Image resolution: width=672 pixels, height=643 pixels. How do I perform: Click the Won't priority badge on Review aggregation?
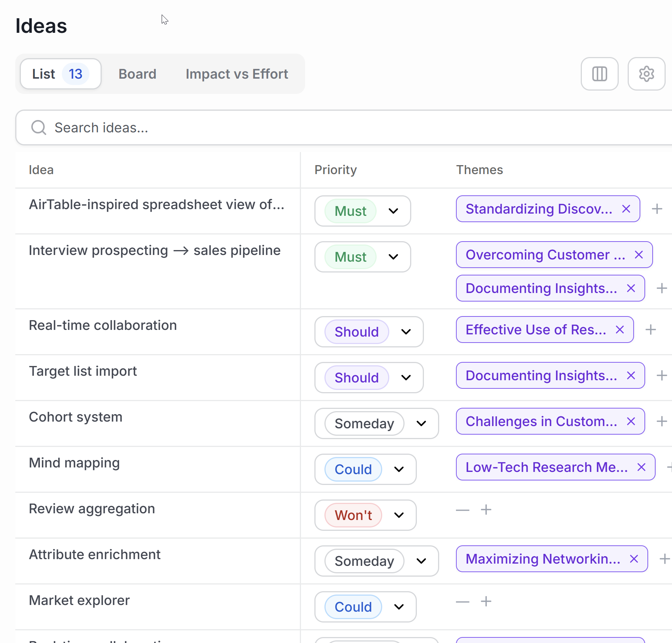(x=353, y=515)
